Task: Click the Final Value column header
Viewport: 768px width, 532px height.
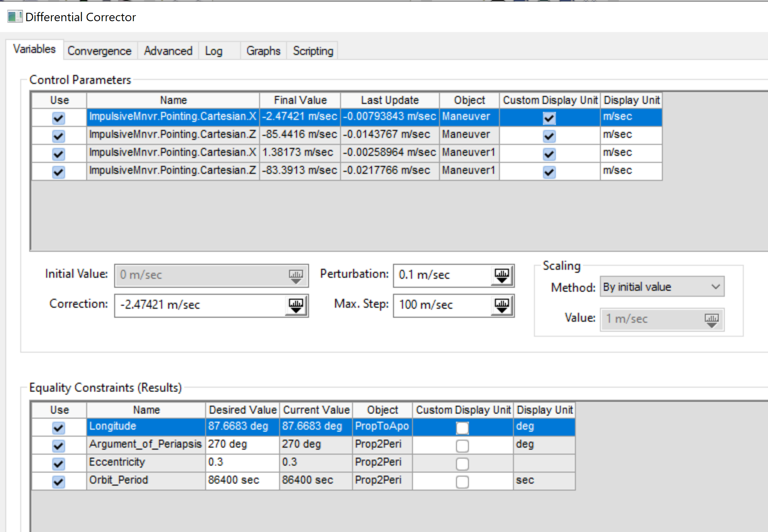Action: (x=300, y=100)
